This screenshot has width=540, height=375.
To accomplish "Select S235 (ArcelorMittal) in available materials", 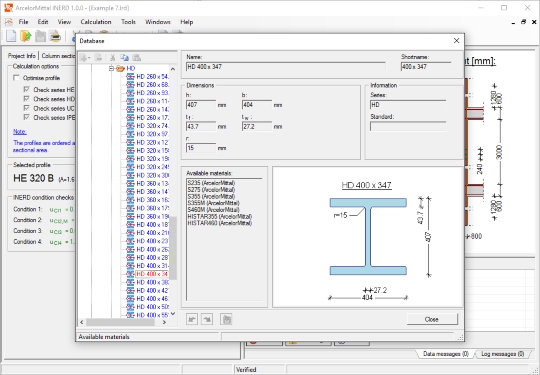I will [x=211, y=183].
